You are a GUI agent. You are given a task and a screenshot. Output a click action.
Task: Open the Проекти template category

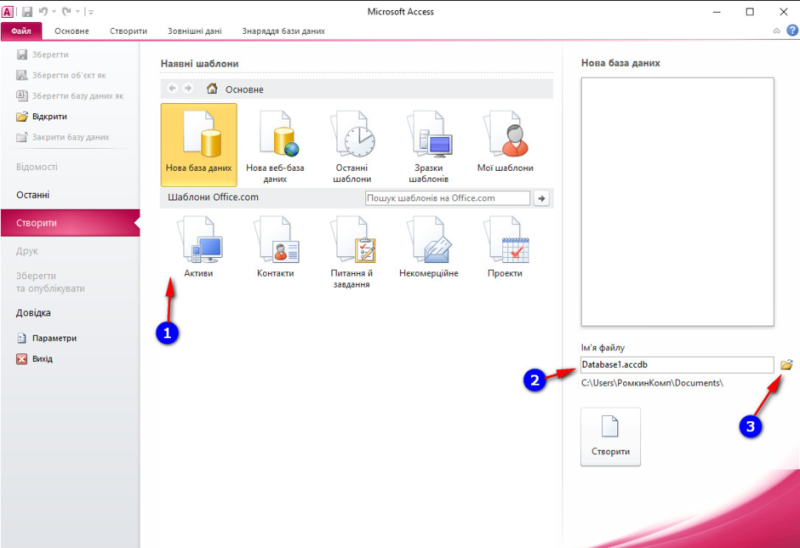[505, 247]
